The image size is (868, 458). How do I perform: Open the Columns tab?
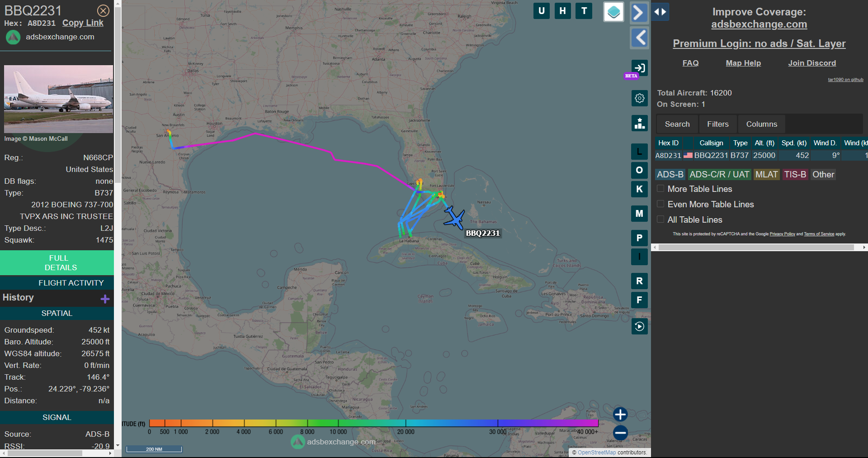tap(762, 124)
